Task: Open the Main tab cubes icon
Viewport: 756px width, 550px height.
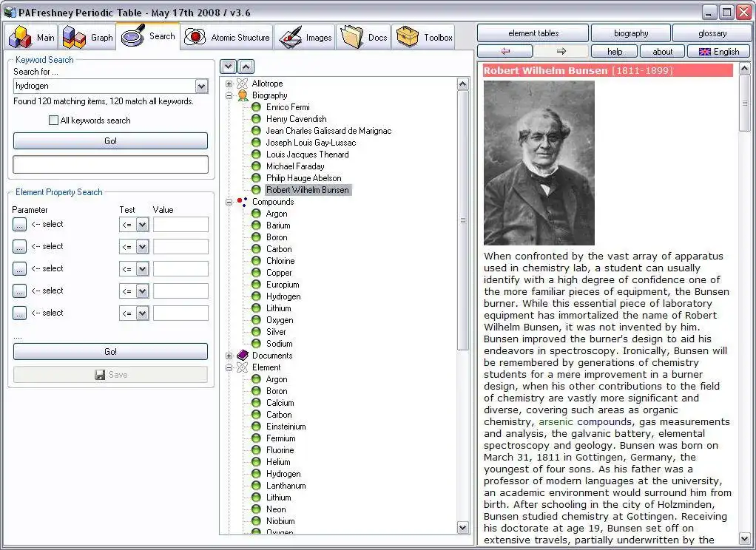Action: coord(20,37)
